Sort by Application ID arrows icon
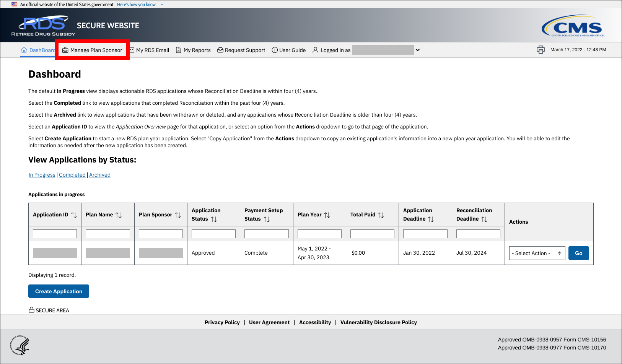The width and height of the screenshot is (622, 364). 74,215
